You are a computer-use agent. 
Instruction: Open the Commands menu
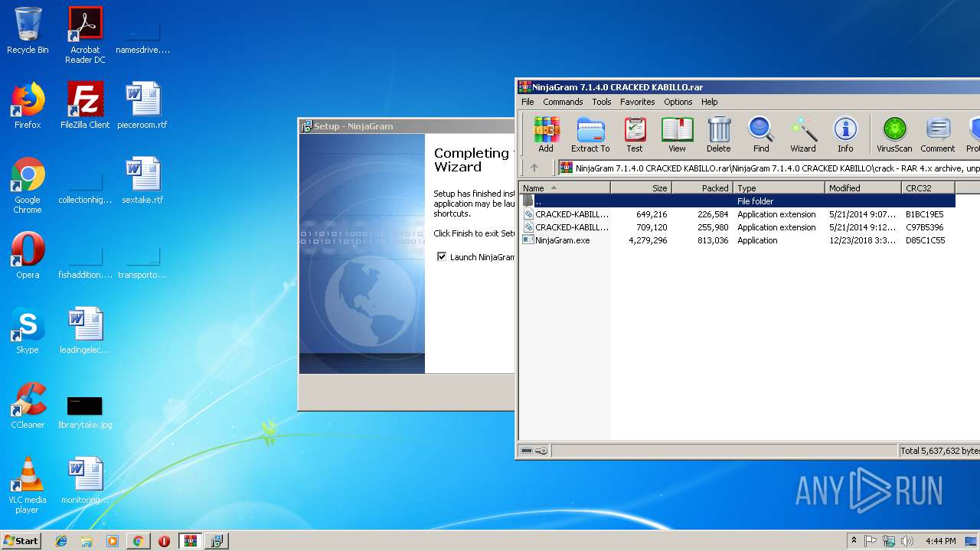(x=563, y=102)
